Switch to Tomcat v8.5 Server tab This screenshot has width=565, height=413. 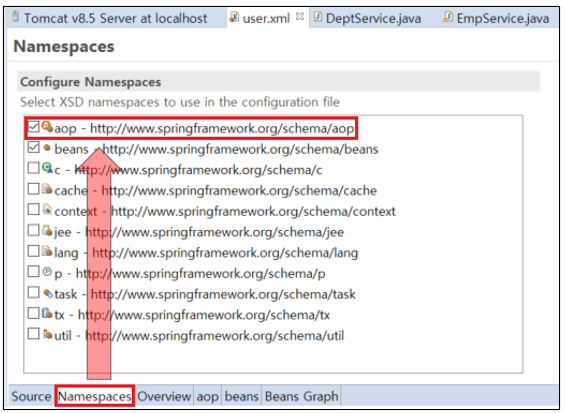(115, 18)
